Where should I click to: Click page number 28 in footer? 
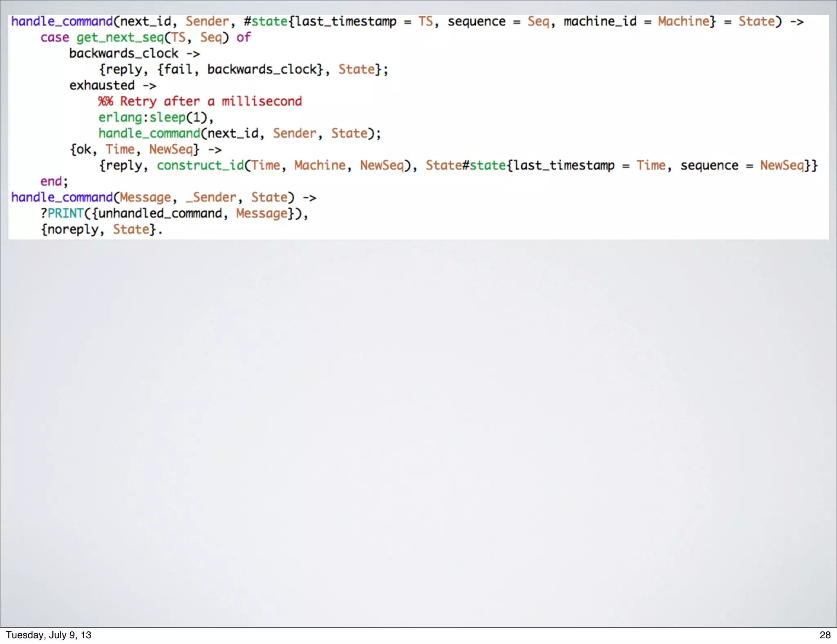coord(825,635)
